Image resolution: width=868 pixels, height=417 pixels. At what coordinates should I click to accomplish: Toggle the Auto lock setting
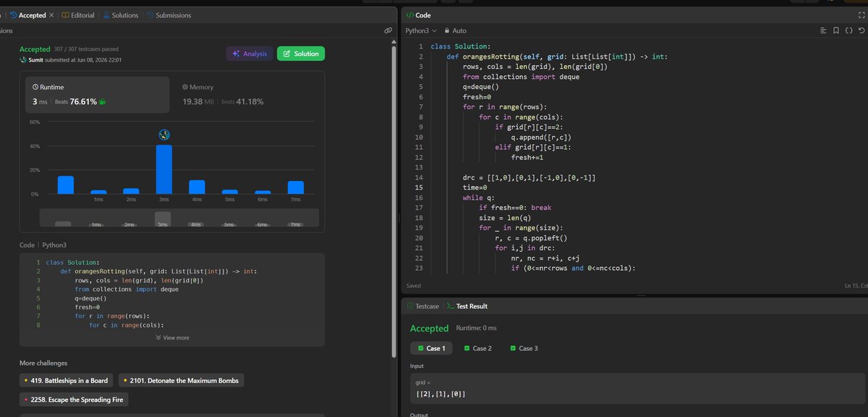455,31
